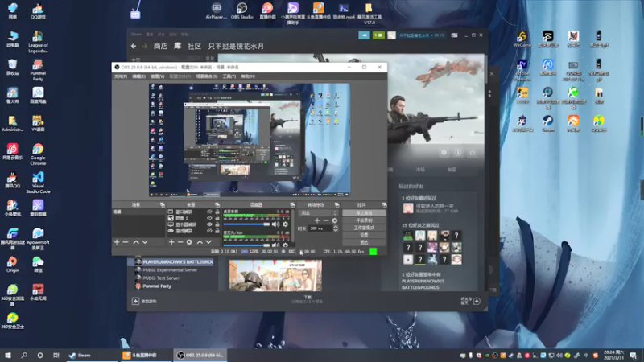Move source down in OBS Sources panel

pos(208,242)
